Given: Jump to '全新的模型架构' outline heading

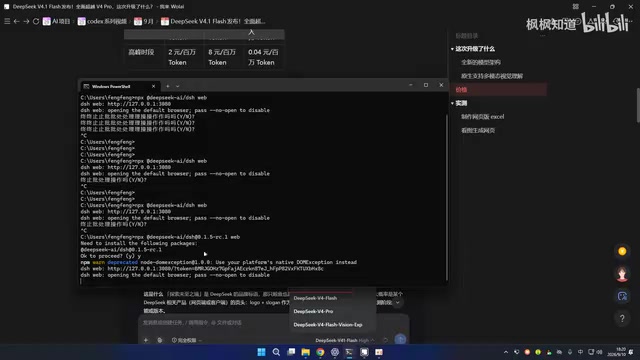Looking at the screenshot, I should tap(480, 62).
